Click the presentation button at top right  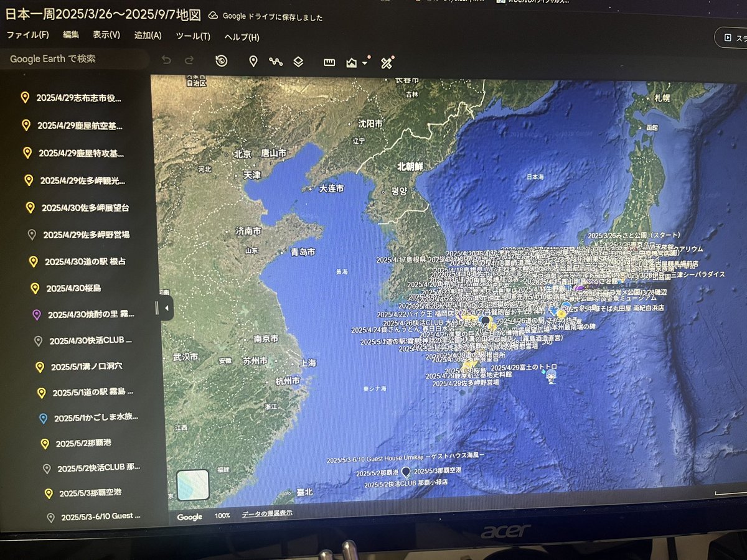731,37
